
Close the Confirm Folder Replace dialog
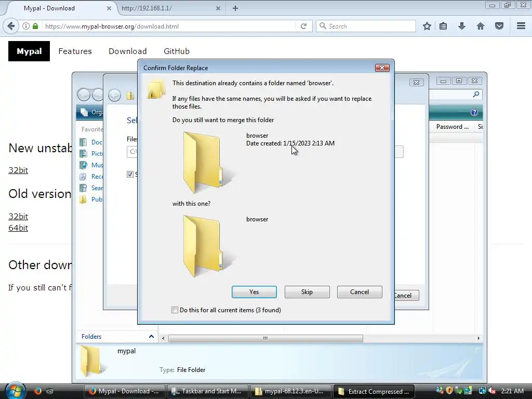(x=382, y=68)
